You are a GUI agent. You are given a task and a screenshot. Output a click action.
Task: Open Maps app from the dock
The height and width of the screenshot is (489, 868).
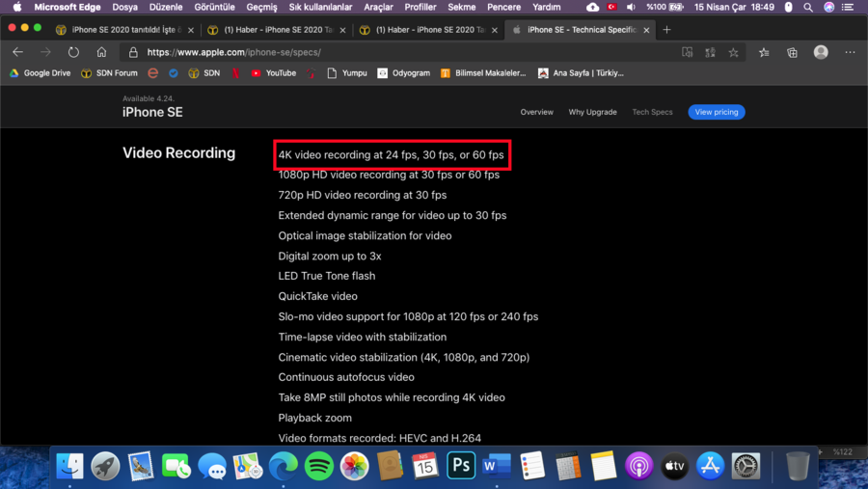click(x=248, y=466)
